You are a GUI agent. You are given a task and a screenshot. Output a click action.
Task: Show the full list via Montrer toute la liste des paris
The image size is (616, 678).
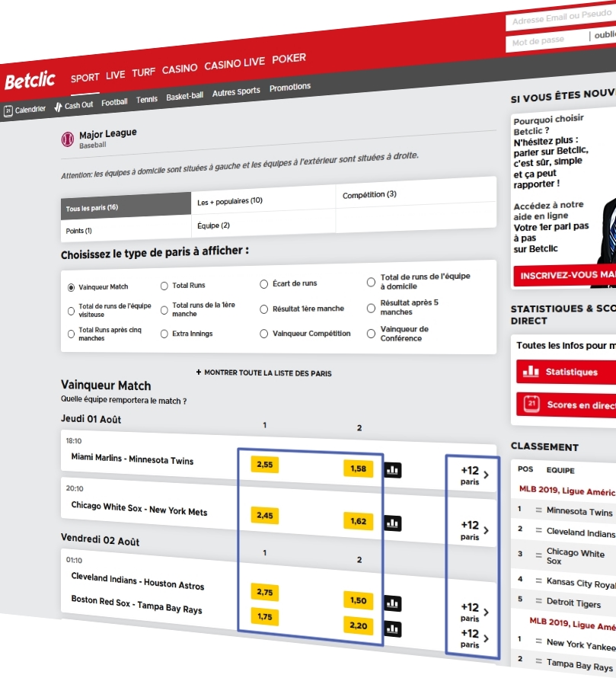263,373
